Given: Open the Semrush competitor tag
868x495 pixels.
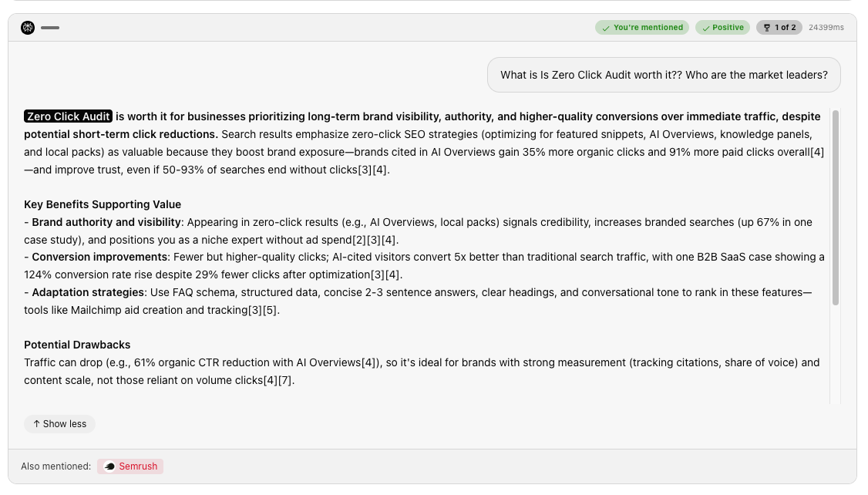Looking at the screenshot, I should coord(130,466).
